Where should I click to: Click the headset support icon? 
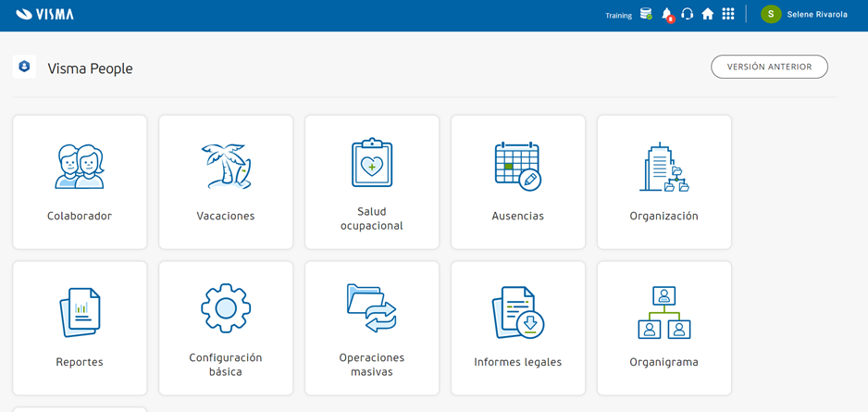(688, 14)
